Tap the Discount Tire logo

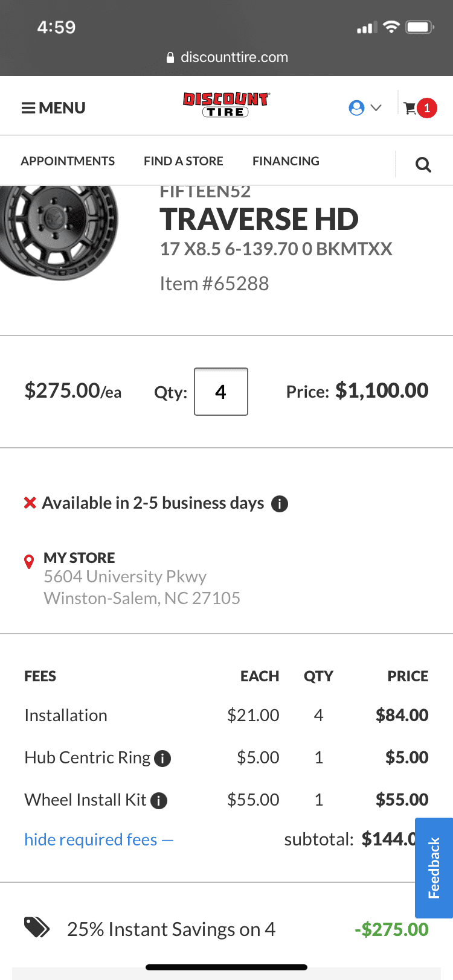point(226,105)
